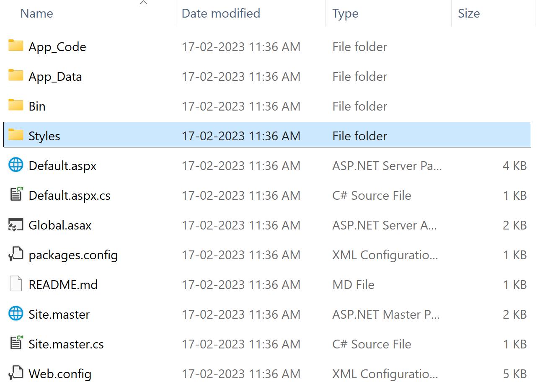Sort by the Date modified column header

click(x=221, y=14)
